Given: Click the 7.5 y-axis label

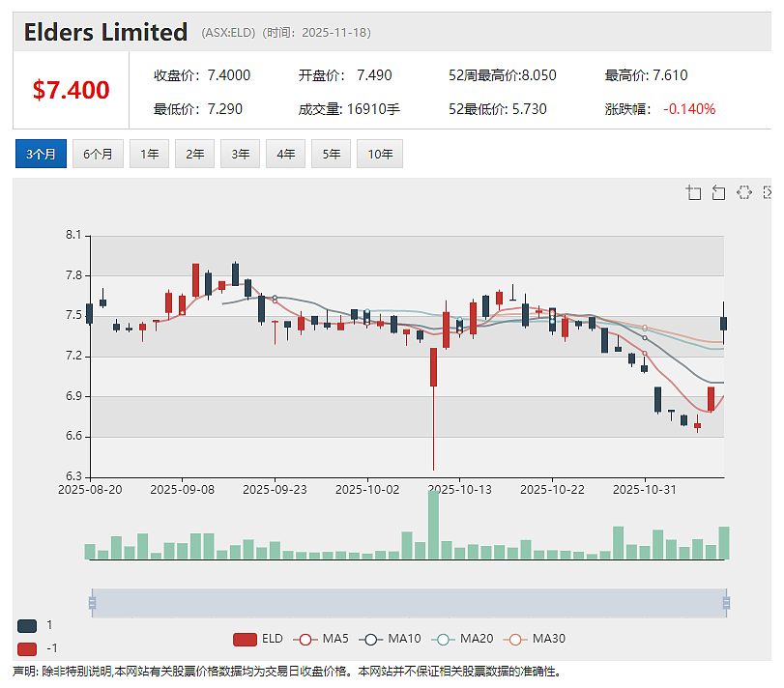Looking at the screenshot, I should coord(73,315).
